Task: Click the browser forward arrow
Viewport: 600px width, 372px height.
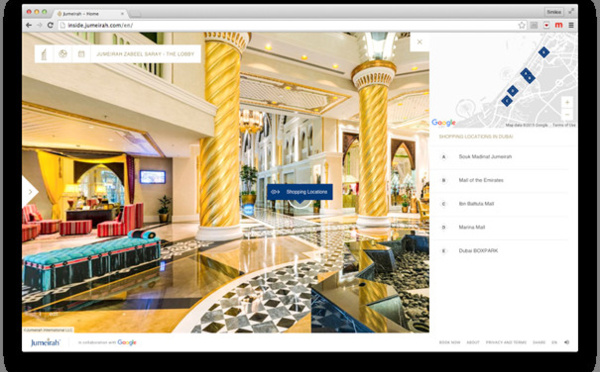Action: (39, 25)
